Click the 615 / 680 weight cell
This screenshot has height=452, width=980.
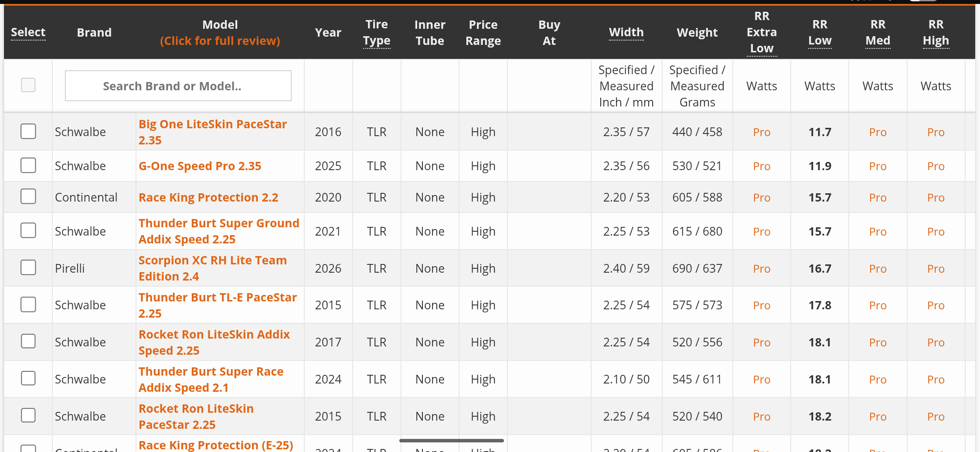(697, 232)
